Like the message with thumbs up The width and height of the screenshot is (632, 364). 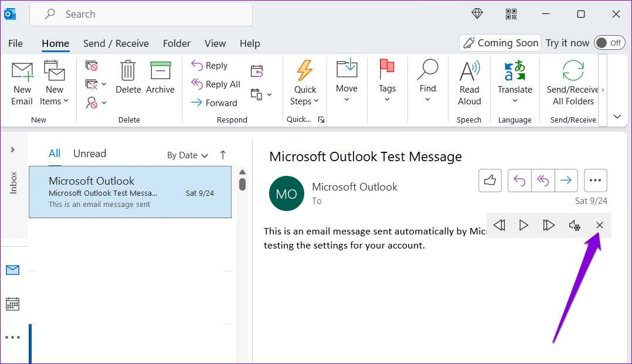point(490,181)
